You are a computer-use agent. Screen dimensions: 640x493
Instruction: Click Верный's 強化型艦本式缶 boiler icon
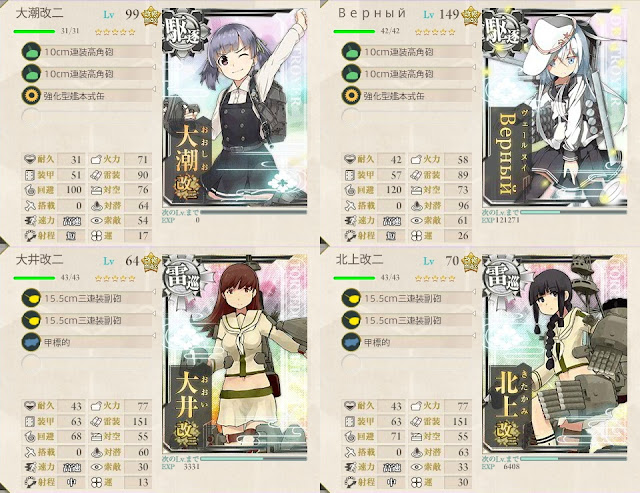click(x=351, y=96)
